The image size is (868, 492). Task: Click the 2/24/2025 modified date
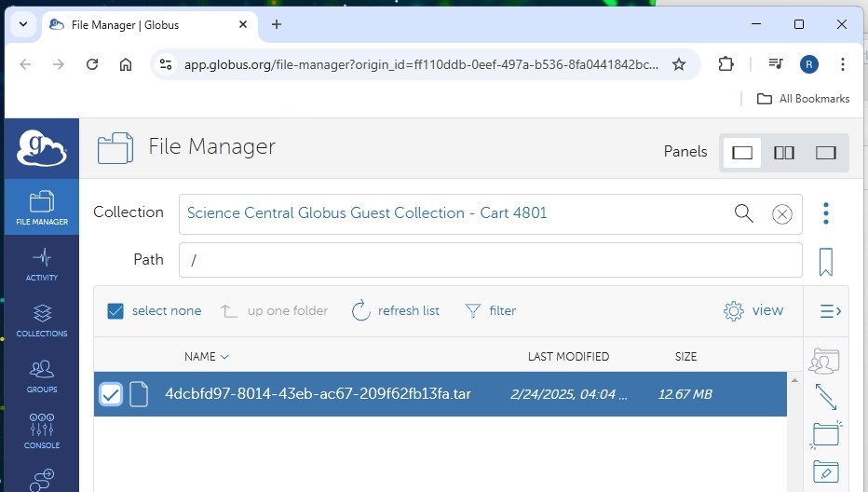tap(568, 394)
